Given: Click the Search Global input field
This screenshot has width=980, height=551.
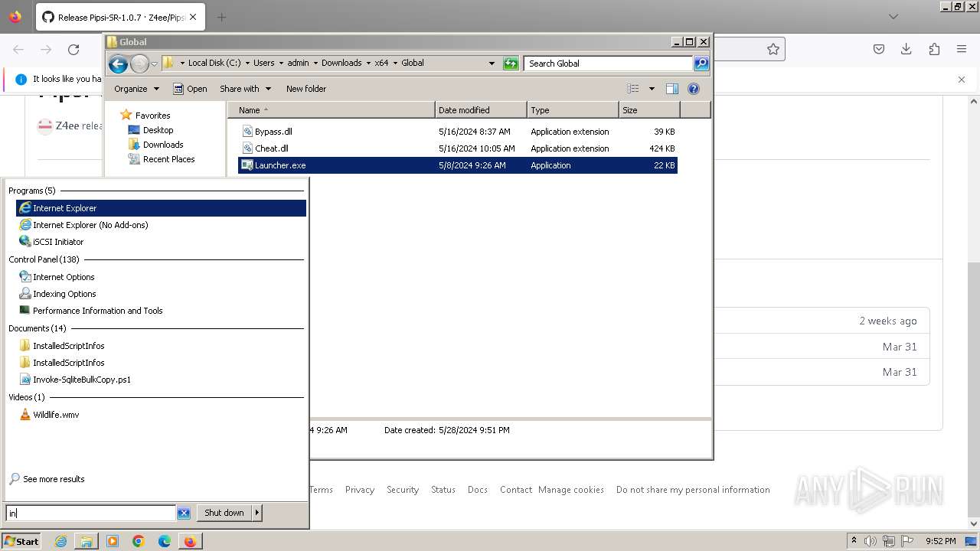Looking at the screenshot, I should (x=609, y=64).
